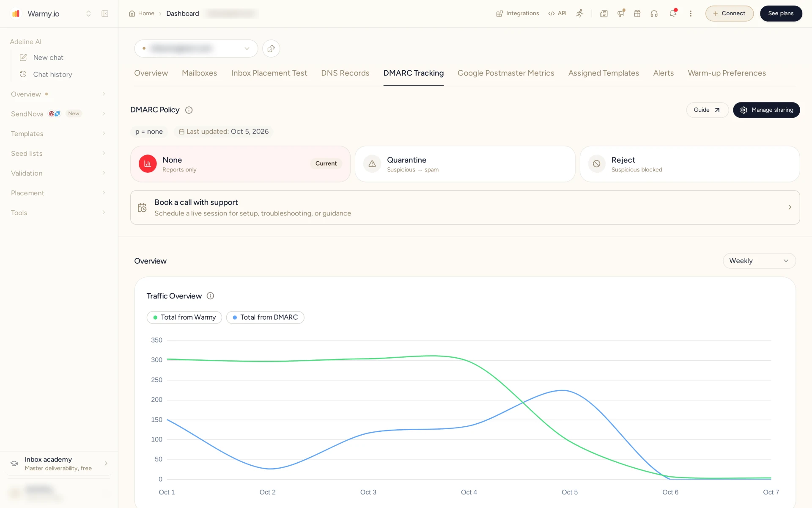The image size is (812, 508).
Task: Select the Reject policy card
Action: [689, 164]
